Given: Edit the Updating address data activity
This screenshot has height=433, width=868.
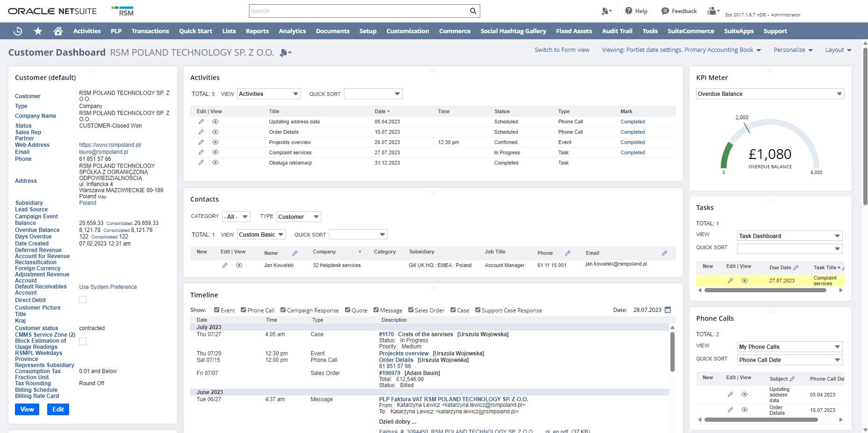Looking at the screenshot, I should pos(201,122).
